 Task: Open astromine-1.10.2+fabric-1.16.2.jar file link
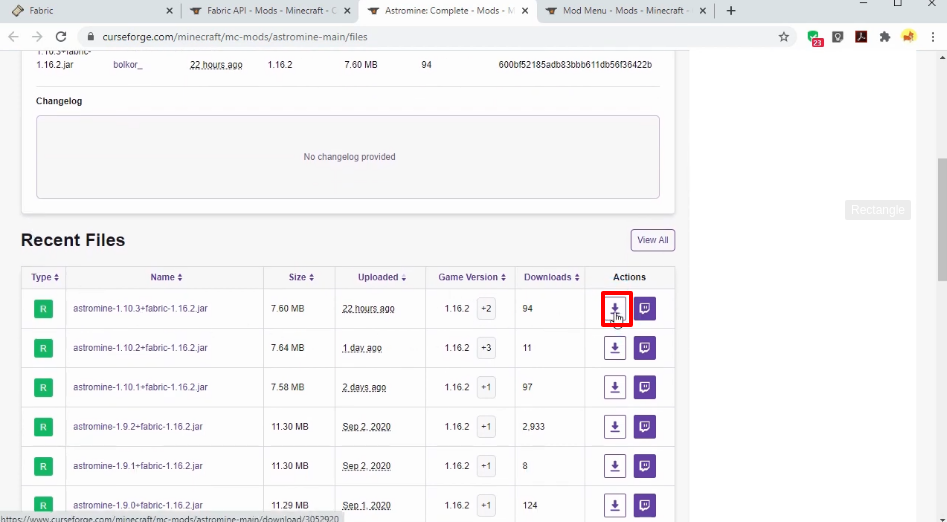(140, 347)
